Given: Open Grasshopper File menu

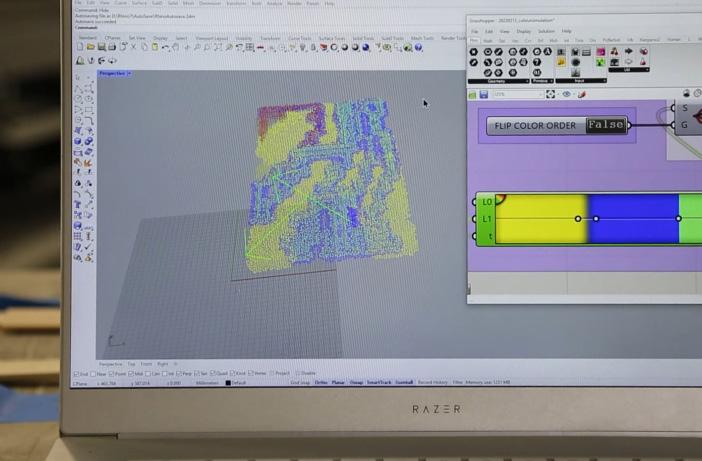Looking at the screenshot, I should click(475, 31).
